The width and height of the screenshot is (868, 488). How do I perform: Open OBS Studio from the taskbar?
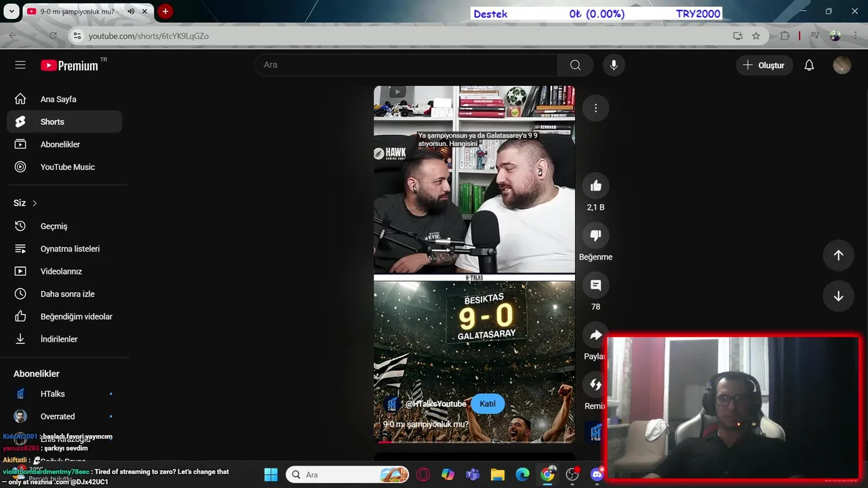pos(572,474)
